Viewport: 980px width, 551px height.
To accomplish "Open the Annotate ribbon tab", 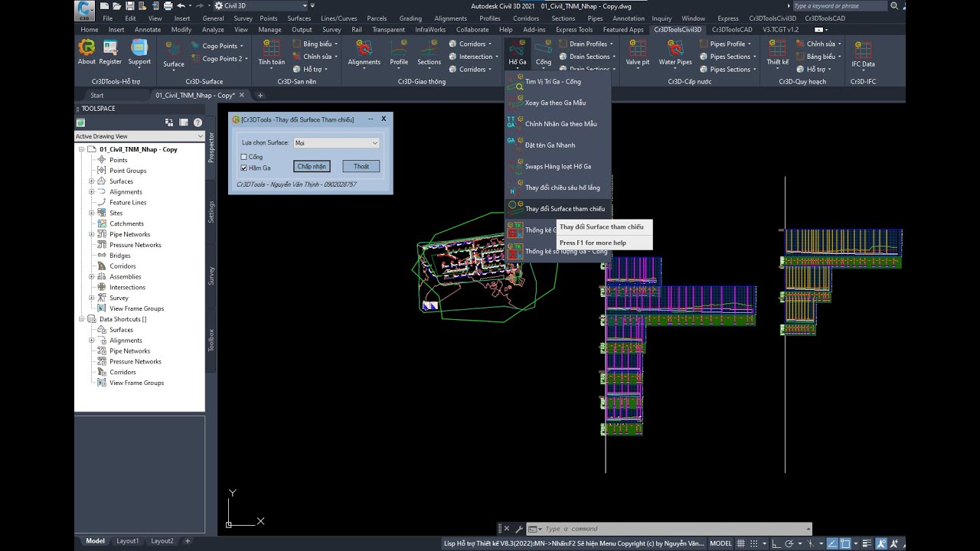I will 148,30.
